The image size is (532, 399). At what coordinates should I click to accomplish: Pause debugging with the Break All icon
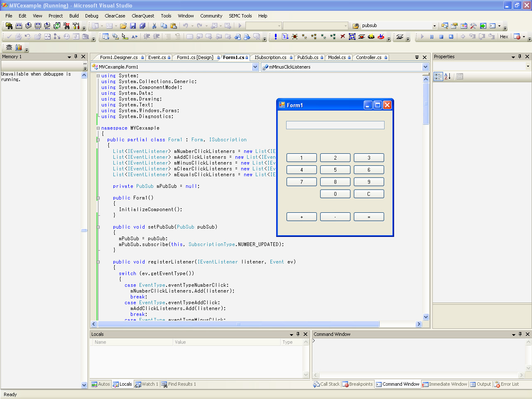(x=431, y=37)
